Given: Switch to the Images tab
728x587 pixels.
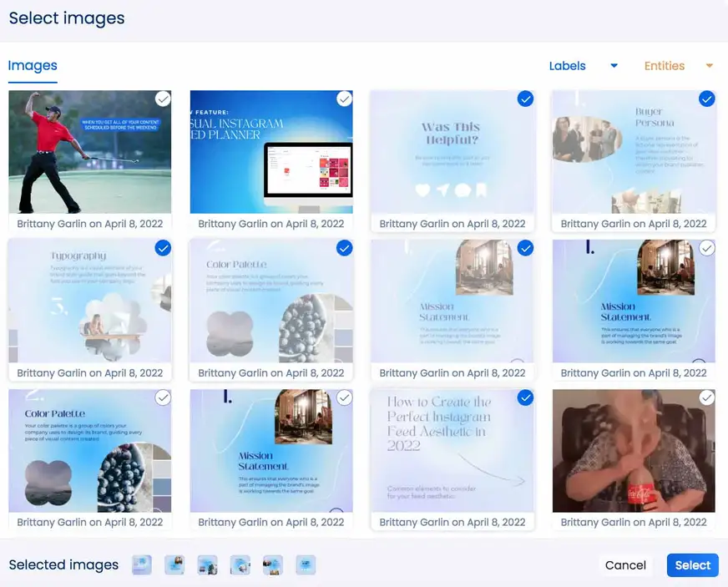Looking at the screenshot, I should [x=33, y=65].
